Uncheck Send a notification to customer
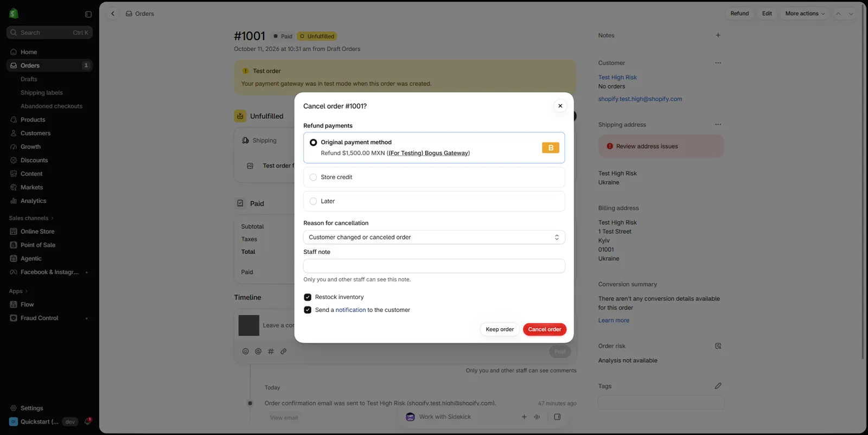 pyautogui.click(x=308, y=310)
